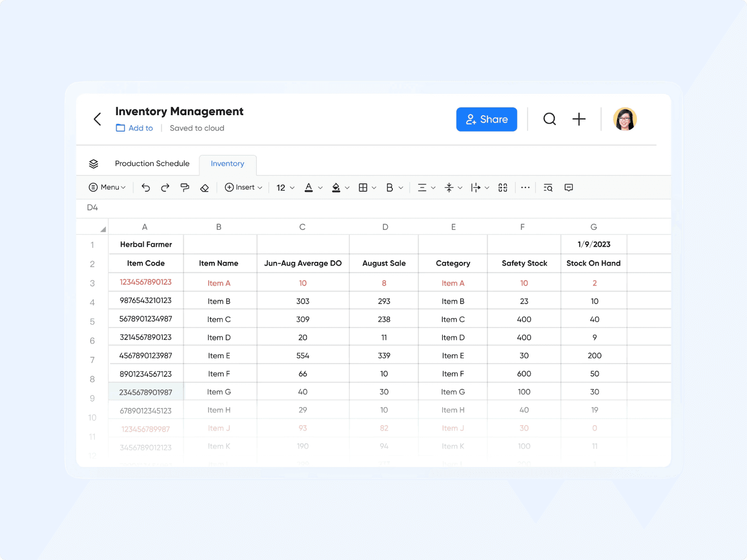This screenshot has height=560, width=747.
Task: Click the merge cells icon
Action: pos(503,188)
